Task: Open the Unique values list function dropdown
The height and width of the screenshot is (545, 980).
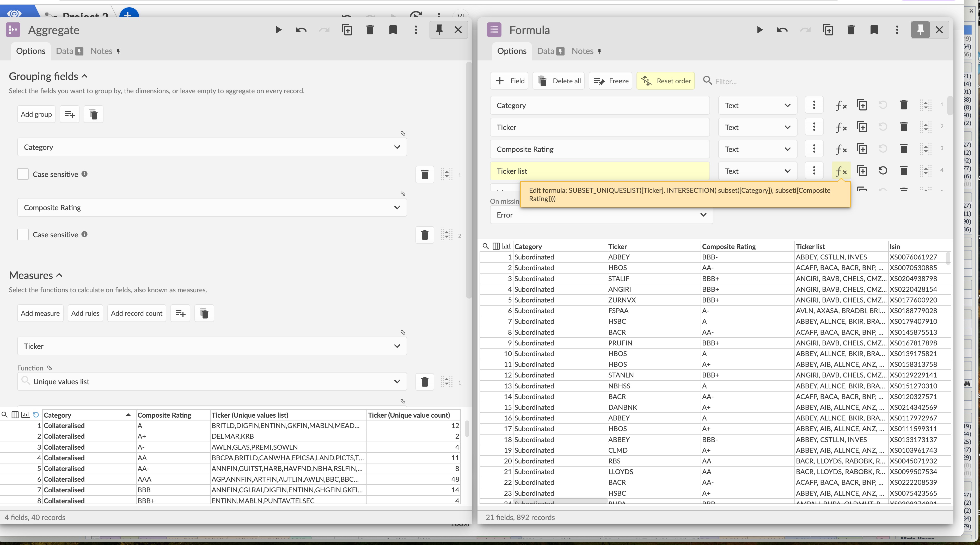Action: 212,381
